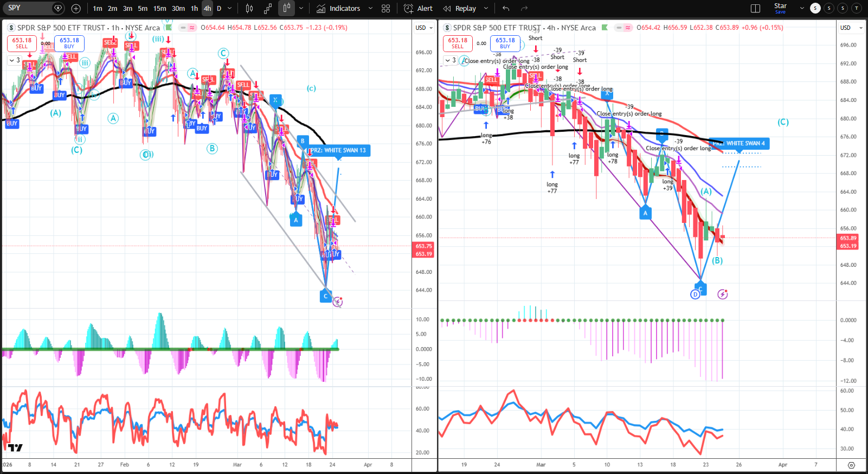This screenshot has height=474, width=868.
Task: Toggle the pink wave pill on 1h chart
Action: pos(192,28)
